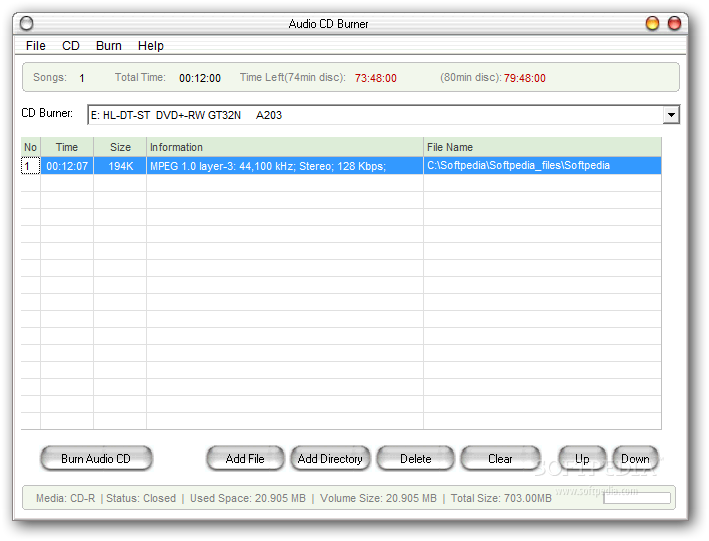The width and height of the screenshot is (709, 541).
Task: Click the orange minimize button
Action: click(x=652, y=23)
